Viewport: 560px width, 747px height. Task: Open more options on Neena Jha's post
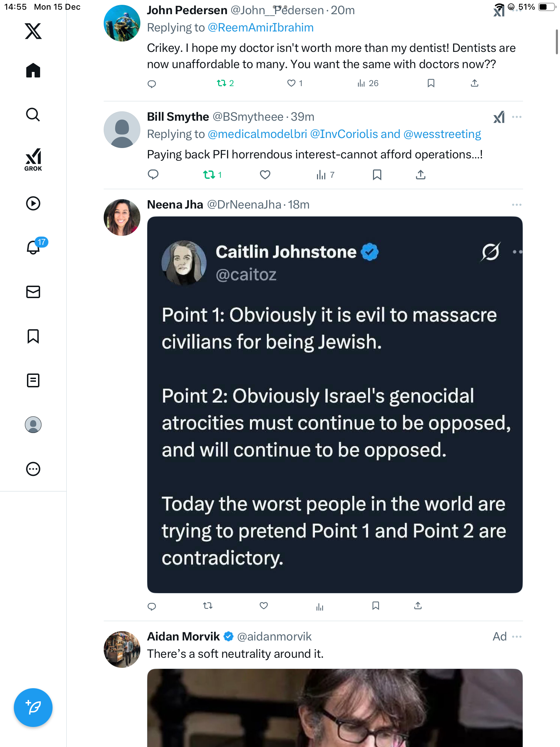(516, 205)
